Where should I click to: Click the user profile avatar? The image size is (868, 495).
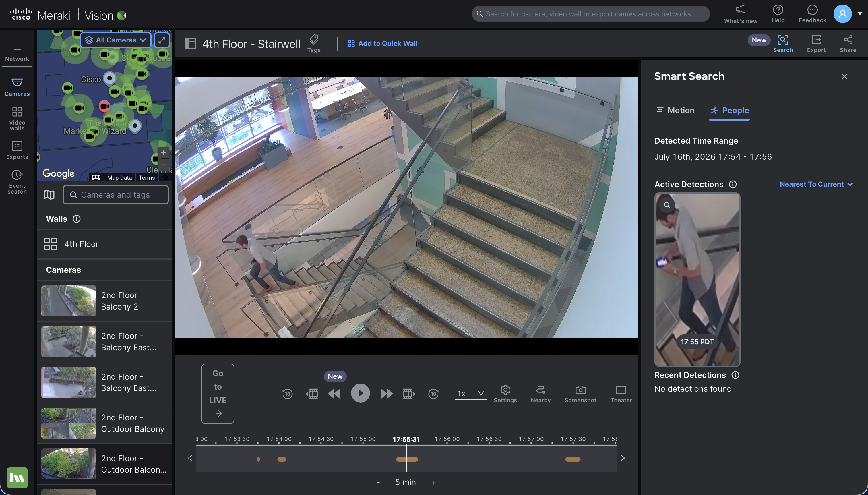tap(842, 14)
